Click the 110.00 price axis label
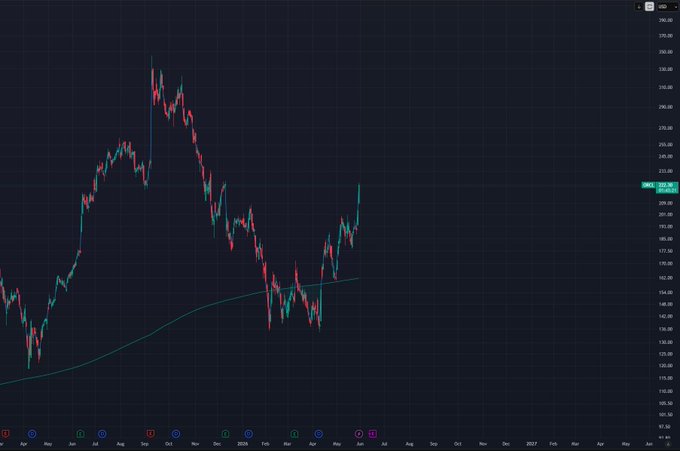Screen dimensions: 680x451 (x=666, y=391)
